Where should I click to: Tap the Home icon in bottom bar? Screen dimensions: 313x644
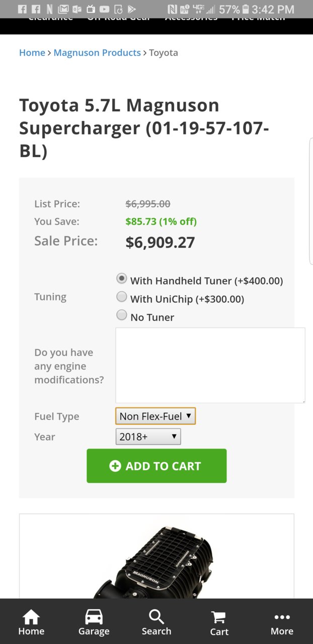tap(31, 622)
